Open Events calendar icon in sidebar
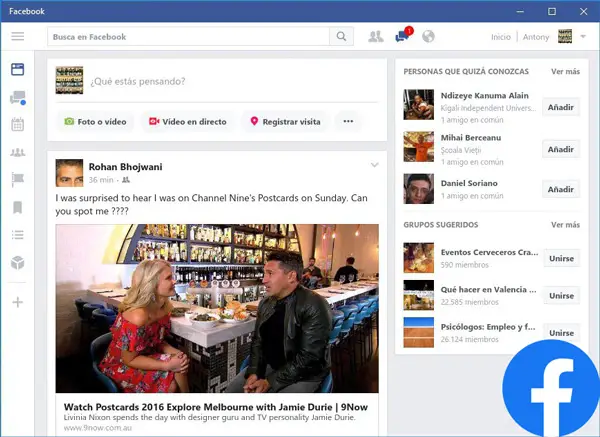This screenshot has width=600, height=437. pyautogui.click(x=17, y=125)
